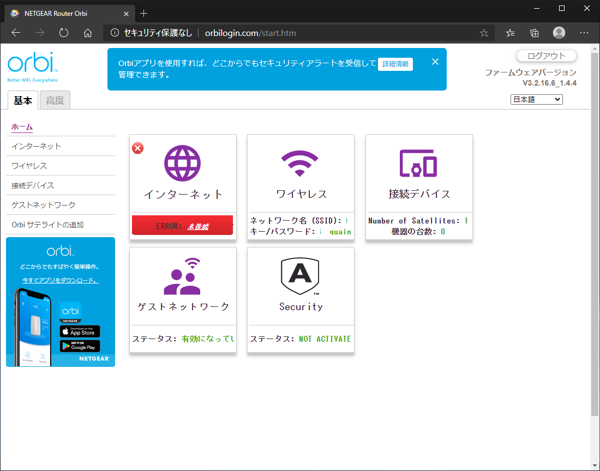The height and width of the screenshot is (471, 600).
Task: Click the guest network status 有効 text
Action: tap(208, 339)
